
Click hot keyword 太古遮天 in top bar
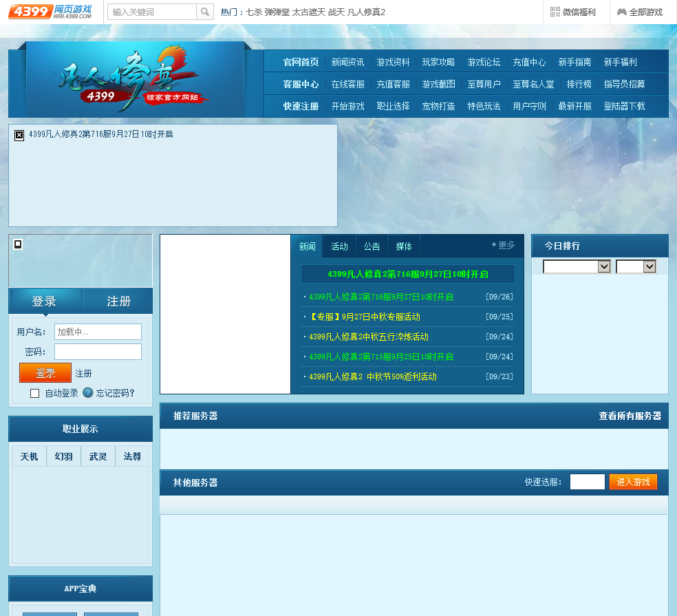[x=308, y=12]
